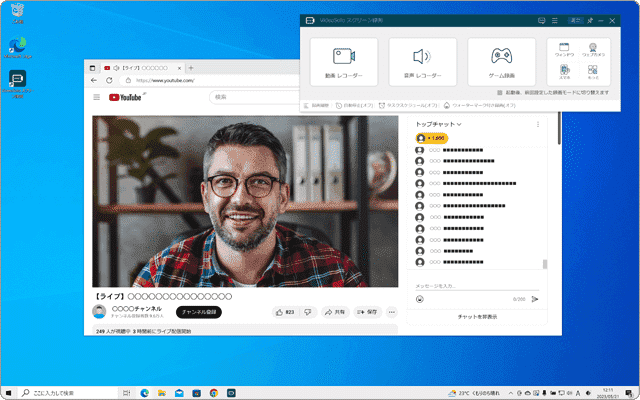Toggle 自動停止 auto-stop setting
This screenshot has height=400, width=640.
[x=352, y=104]
